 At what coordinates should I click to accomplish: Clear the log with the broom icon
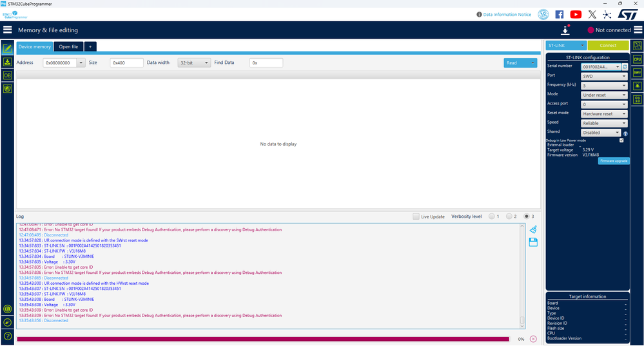[533, 229]
